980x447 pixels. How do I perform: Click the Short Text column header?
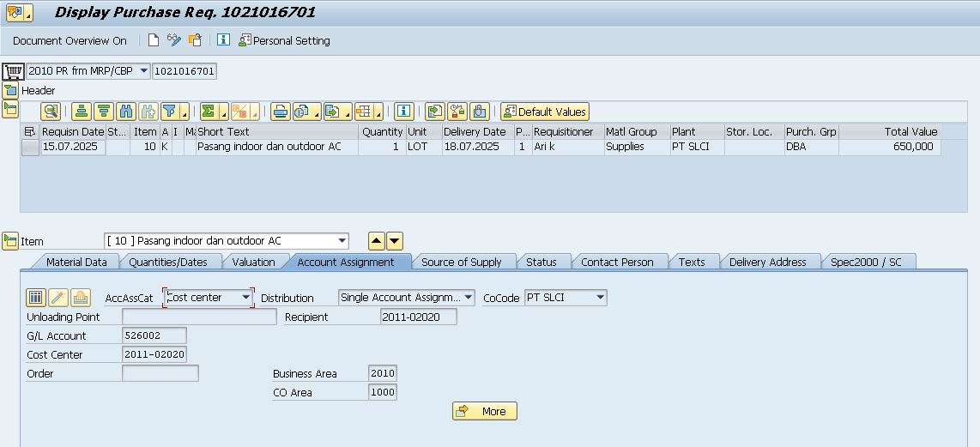[x=277, y=132]
